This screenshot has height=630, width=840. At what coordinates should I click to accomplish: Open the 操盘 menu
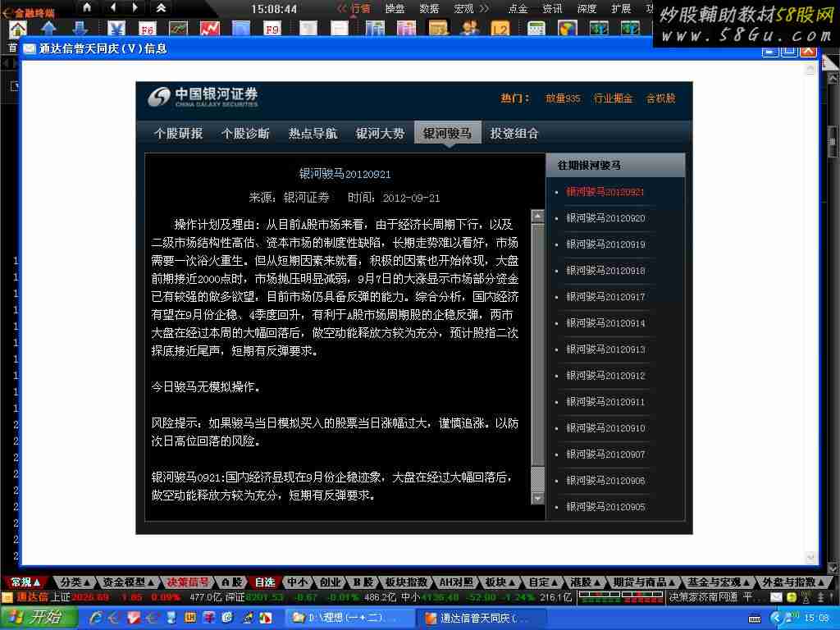tap(395, 8)
